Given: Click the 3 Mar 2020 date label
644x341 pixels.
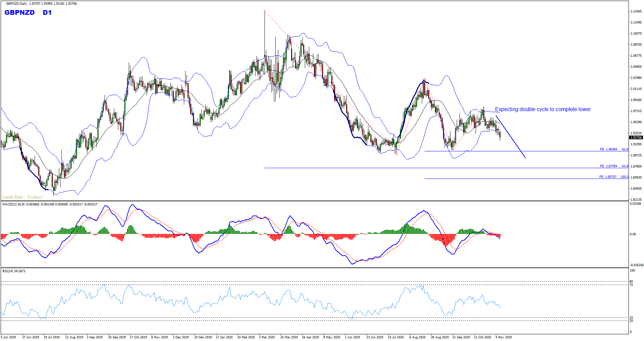Looking at the screenshot, I should [x=267, y=337].
